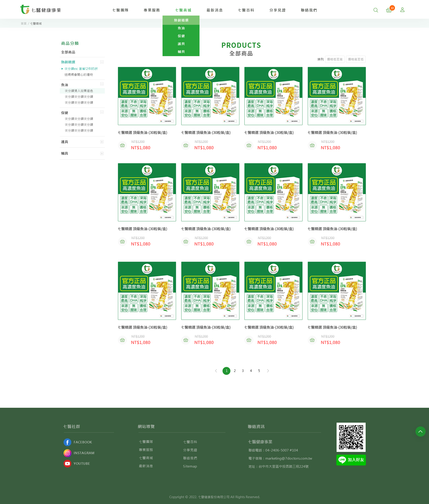Open the 最新消息 navigation menu item
Screen dimensions: 429x504
(215, 10)
